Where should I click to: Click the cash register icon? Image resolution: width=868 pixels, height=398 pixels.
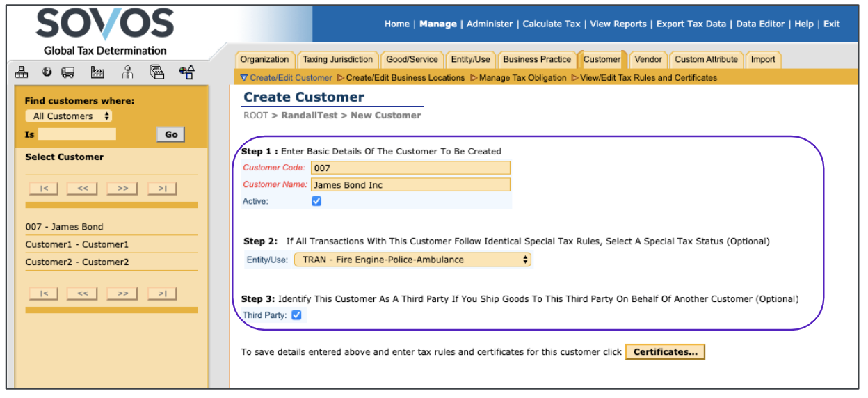(x=156, y=72)
